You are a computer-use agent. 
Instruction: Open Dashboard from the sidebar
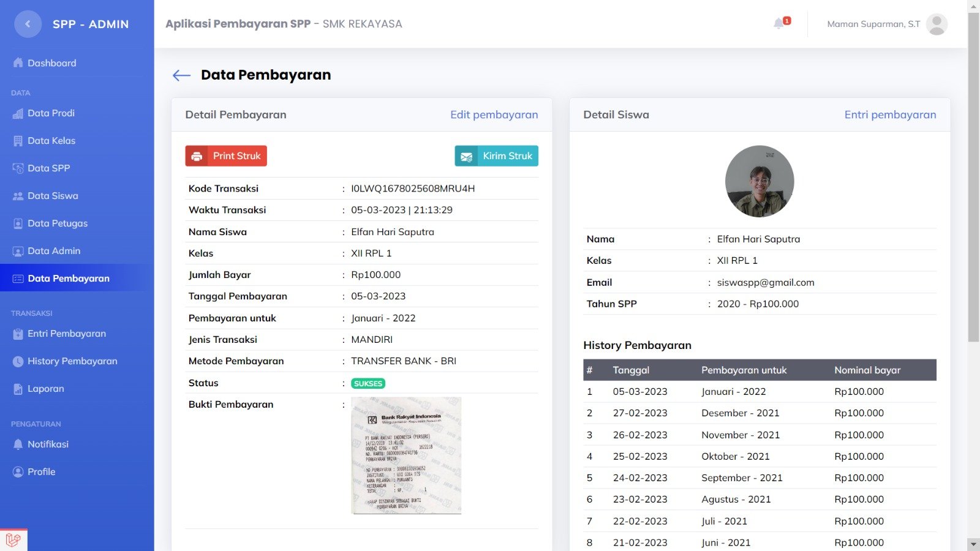click(51, 63)
